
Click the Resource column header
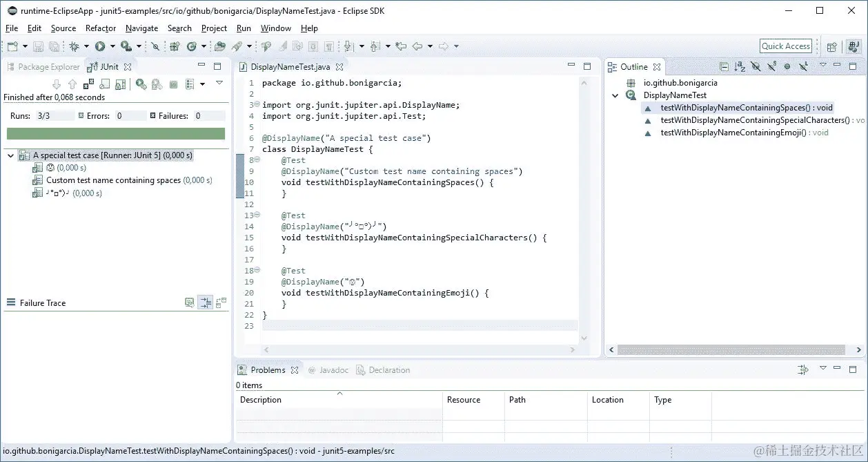coord(473,400)
